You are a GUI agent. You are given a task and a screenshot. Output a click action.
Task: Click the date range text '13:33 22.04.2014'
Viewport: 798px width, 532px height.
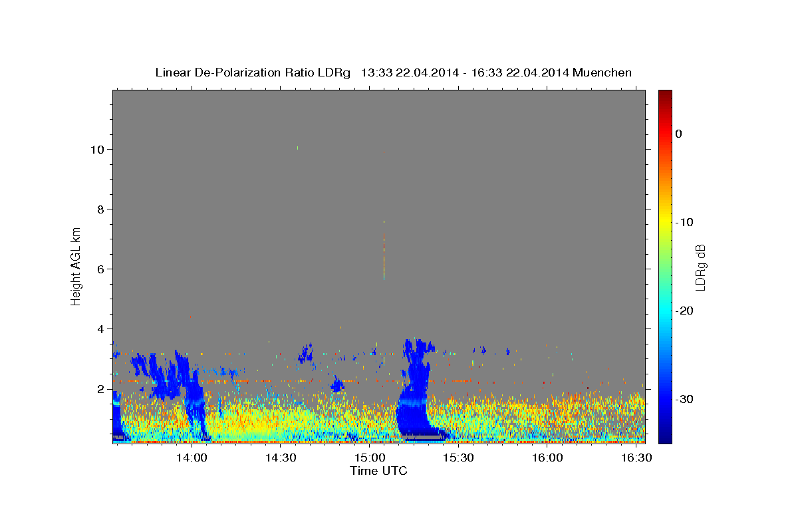(410, 72)
